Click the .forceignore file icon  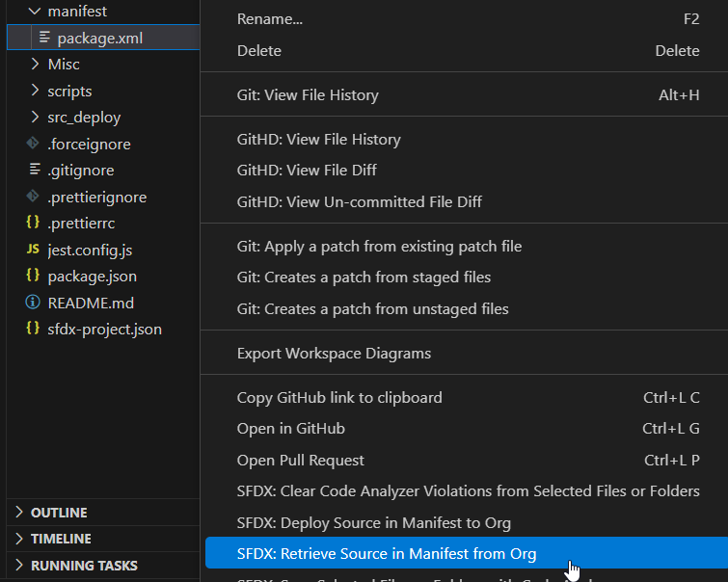tap(33, 144)
